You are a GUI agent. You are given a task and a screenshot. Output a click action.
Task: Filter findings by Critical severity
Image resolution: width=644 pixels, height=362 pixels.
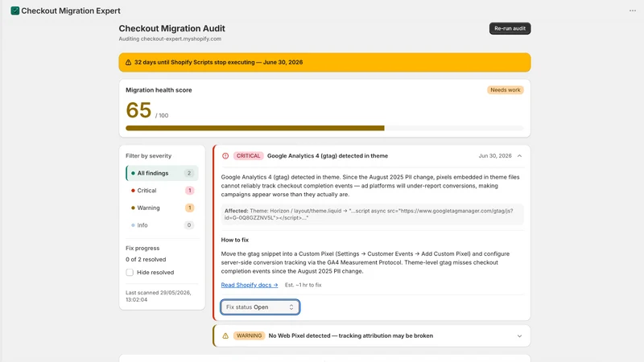tap(162, 191)
